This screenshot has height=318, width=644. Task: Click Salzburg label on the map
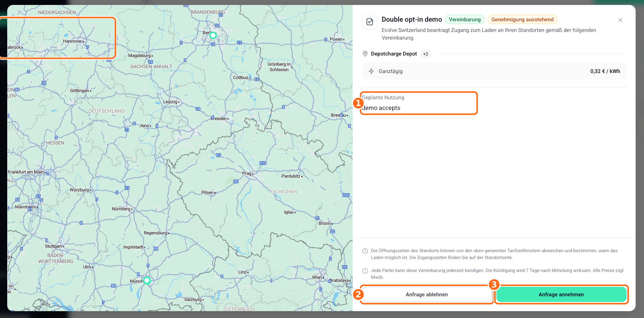tap(193, 299)
